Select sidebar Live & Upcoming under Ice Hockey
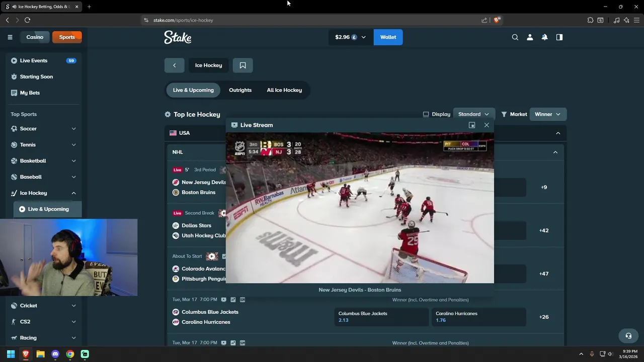 pyautogui.click(x=47, y=209)
